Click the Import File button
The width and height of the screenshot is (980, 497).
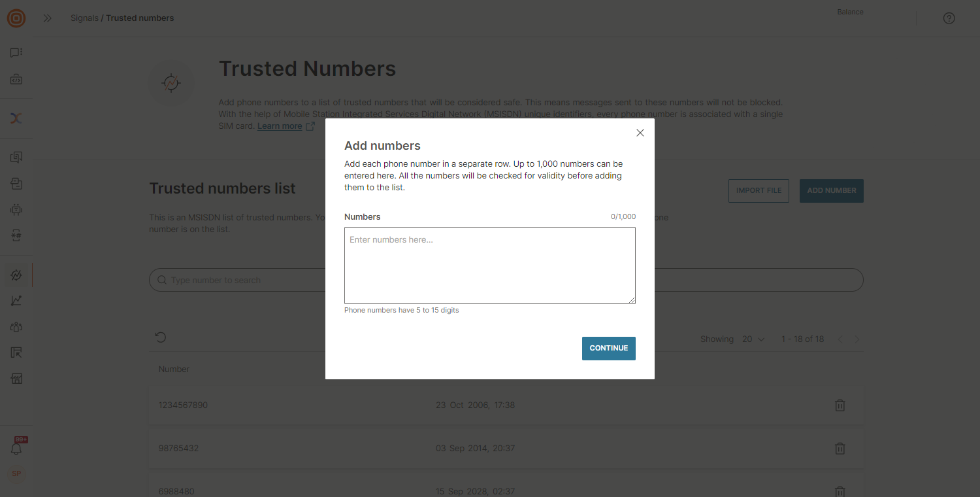click(759, 191)
